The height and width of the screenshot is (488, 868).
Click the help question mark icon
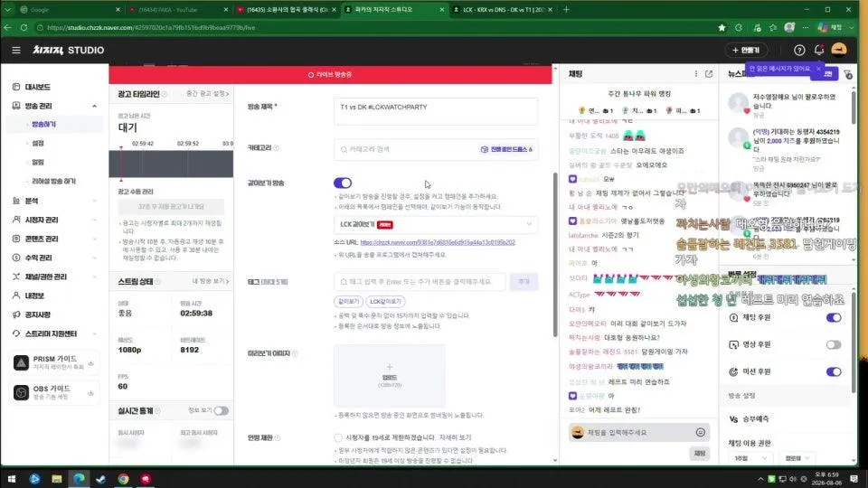pos(798,50)
